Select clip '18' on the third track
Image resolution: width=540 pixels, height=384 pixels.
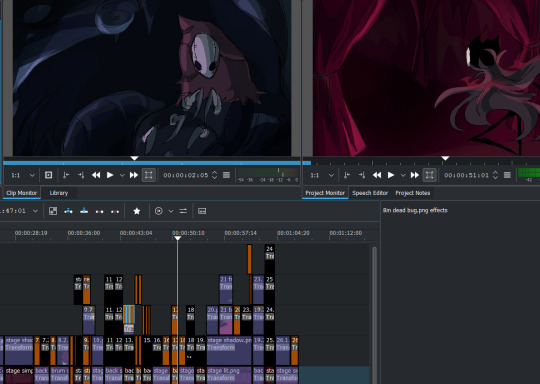[190, 320]
